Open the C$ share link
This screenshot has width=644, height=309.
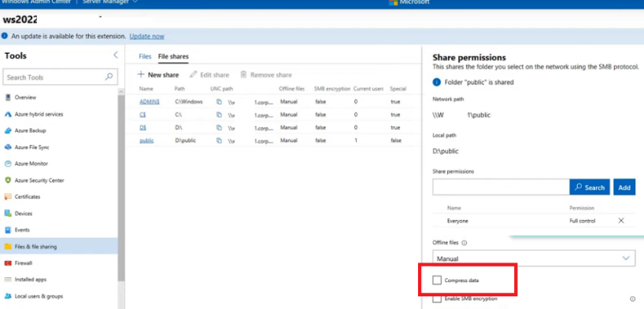click(142, 115)
